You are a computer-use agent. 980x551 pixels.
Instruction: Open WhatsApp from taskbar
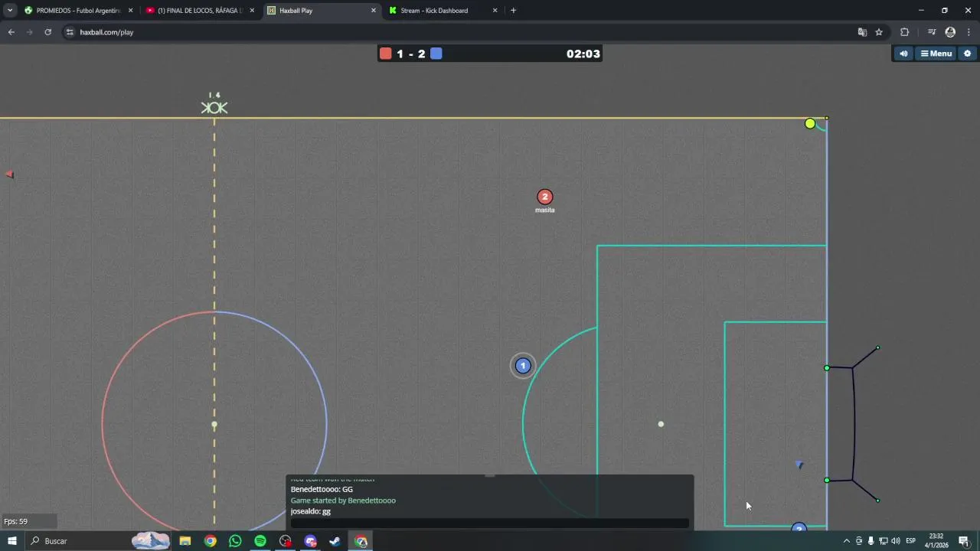click(235, 541)
